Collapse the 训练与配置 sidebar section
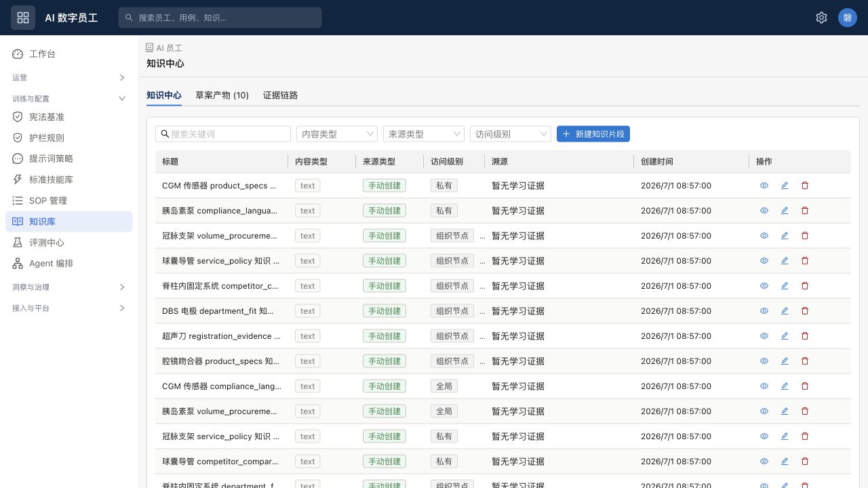 click(x=68, y=98)
